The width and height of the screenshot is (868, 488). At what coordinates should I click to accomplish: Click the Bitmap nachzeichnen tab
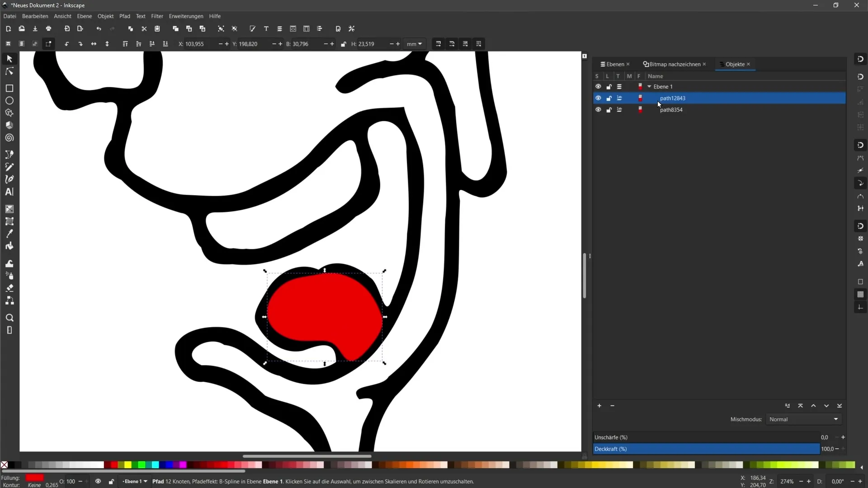point(672,64)
